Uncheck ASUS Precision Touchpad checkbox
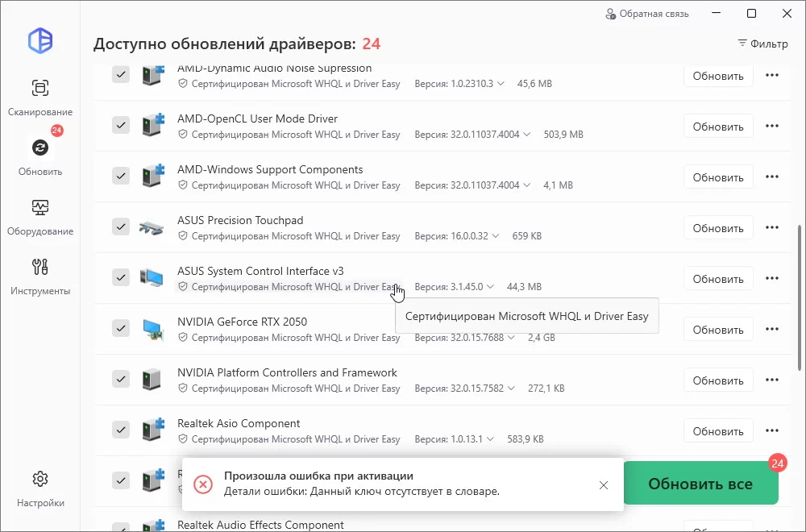 121,227
